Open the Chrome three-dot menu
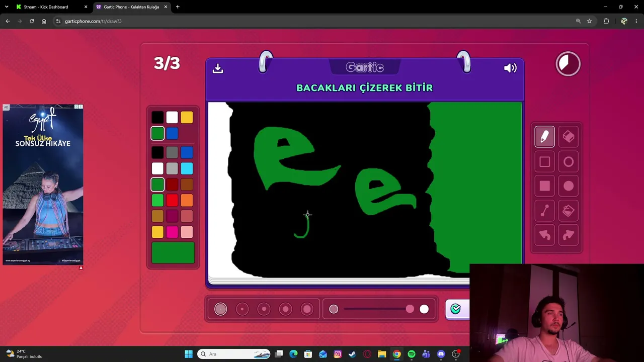 (x=636, y=21)
